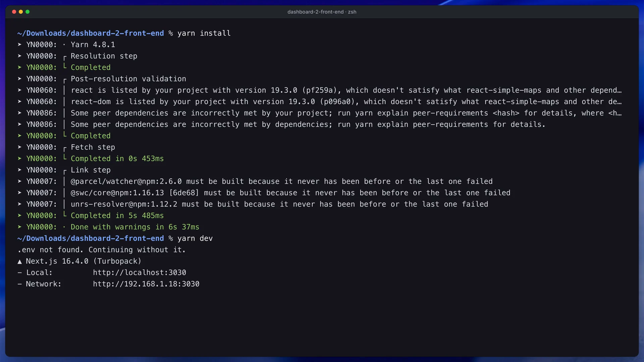Viewport: 644px width, 362px height.
Task: Click the unrs-resolver@npm:1.12.2 build warning
Action: click(x=279, y=204)
